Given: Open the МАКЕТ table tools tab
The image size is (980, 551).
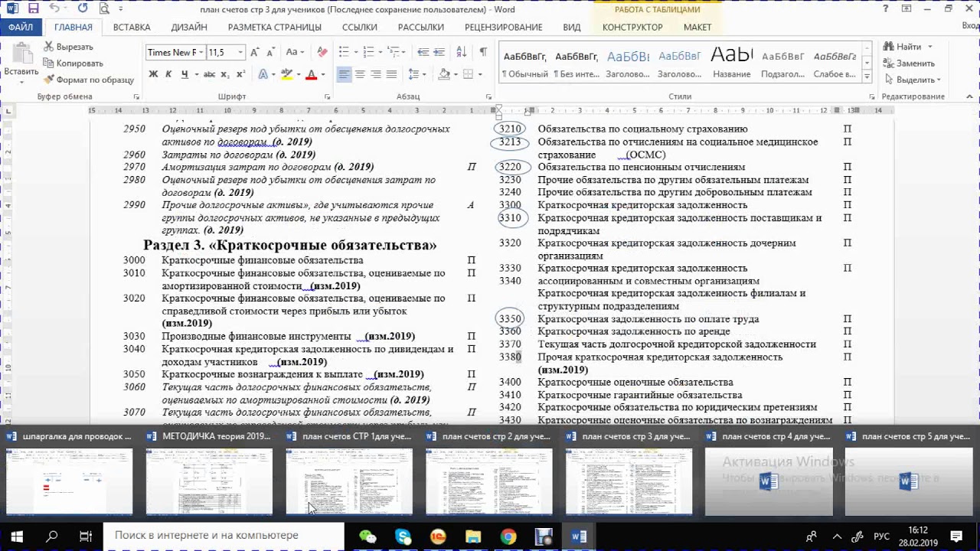Looking at the screenshot, I should coord(697,27).
